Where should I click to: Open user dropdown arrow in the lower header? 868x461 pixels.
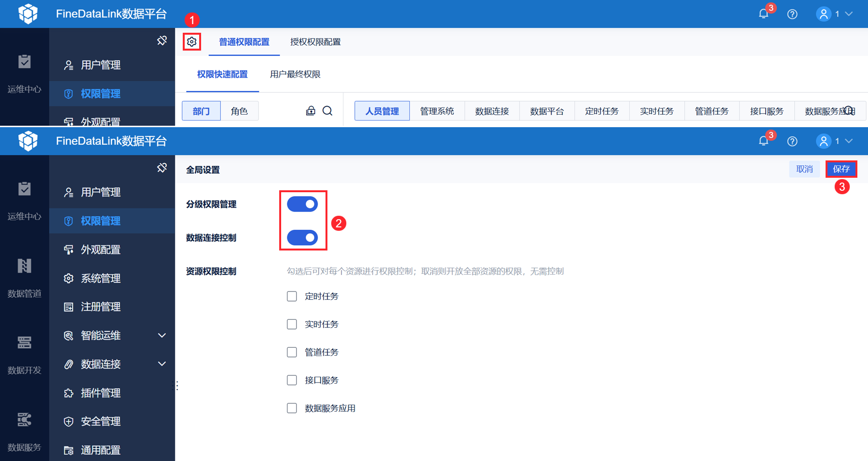tap(849, 141)
